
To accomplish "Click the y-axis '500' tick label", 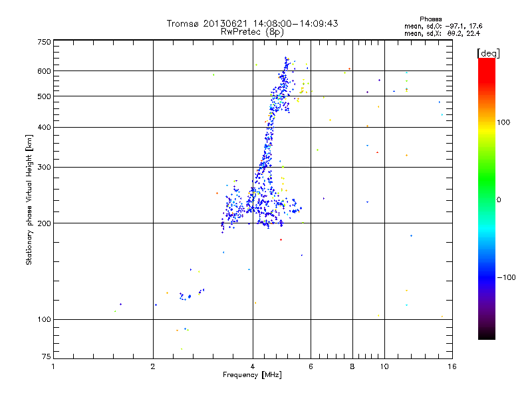I will (x=44, y=96).
